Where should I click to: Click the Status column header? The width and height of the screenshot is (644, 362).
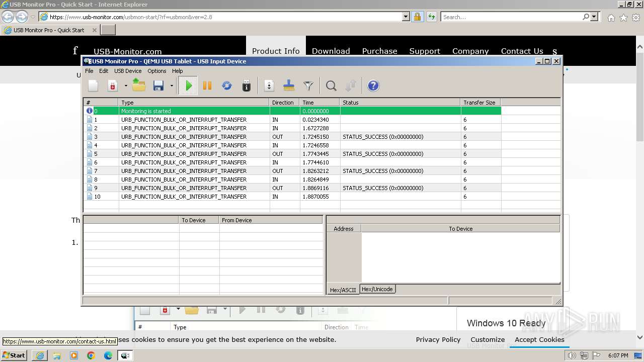coord(400,103)
